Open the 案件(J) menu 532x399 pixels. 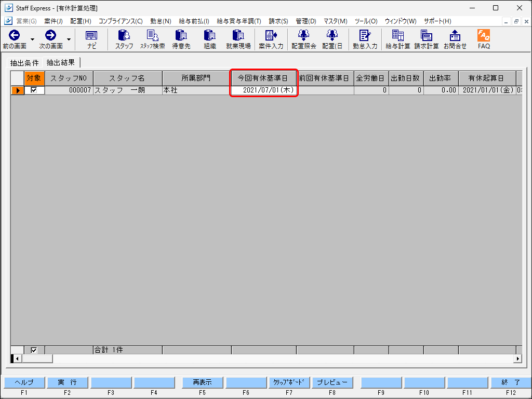click(x=54, y=21)
